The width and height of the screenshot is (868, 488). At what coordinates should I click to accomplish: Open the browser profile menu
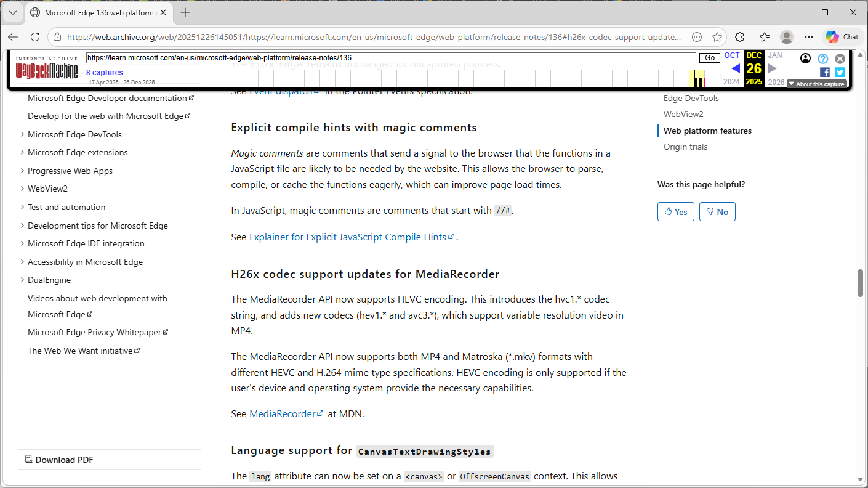[787, 37]
